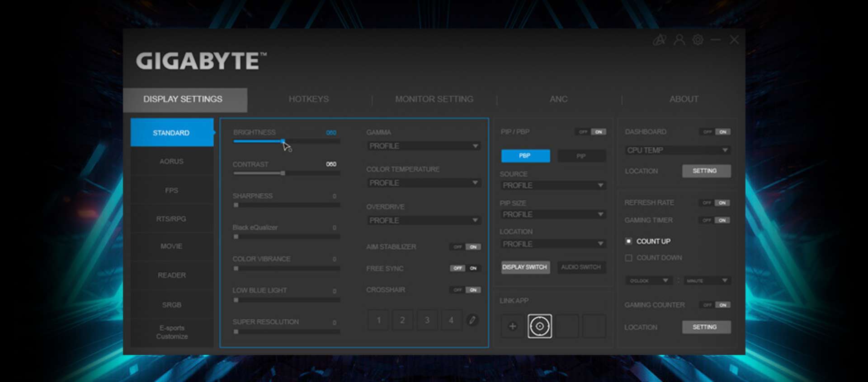868x382 pixels.
Task: Select the Movie picture mode
Action: point(172,246)
